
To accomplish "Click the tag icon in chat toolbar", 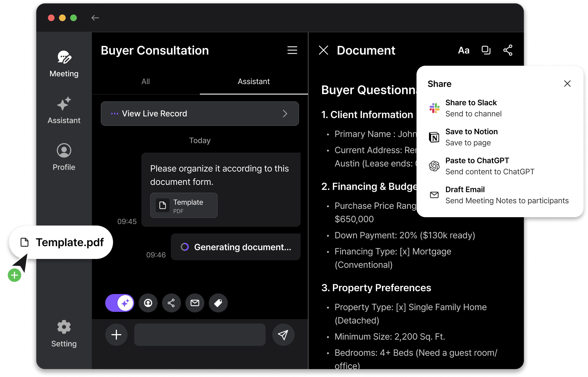I will [x=218, y=303].
